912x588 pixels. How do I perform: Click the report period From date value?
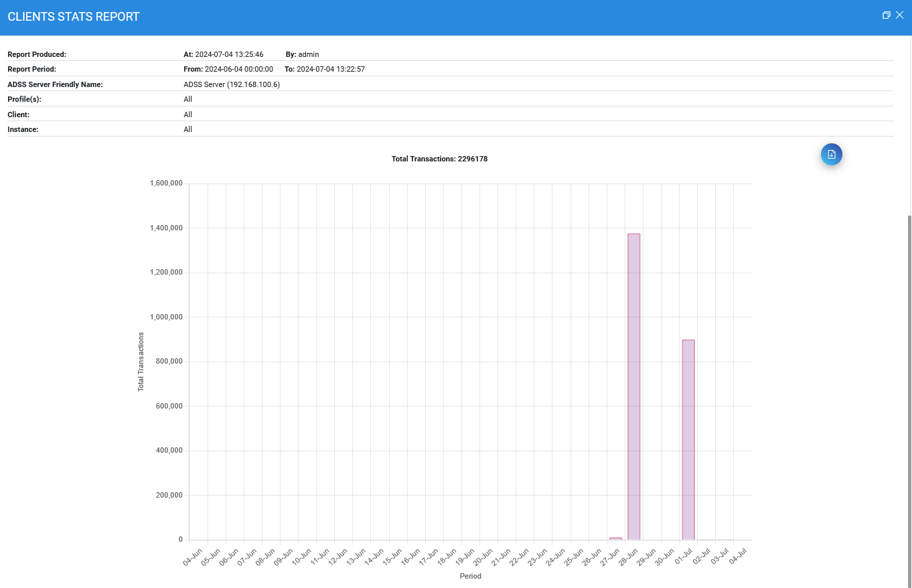(x=238, y=69)
